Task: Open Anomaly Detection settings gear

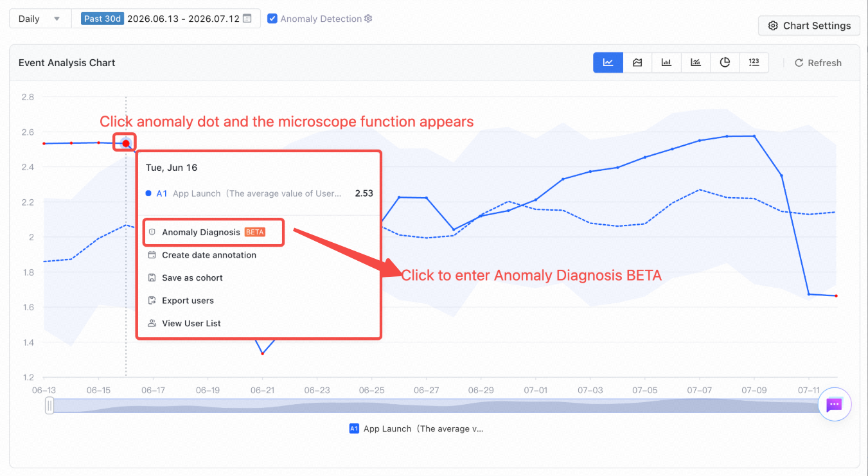Action: pyautogui.click(x=368, y=19)
